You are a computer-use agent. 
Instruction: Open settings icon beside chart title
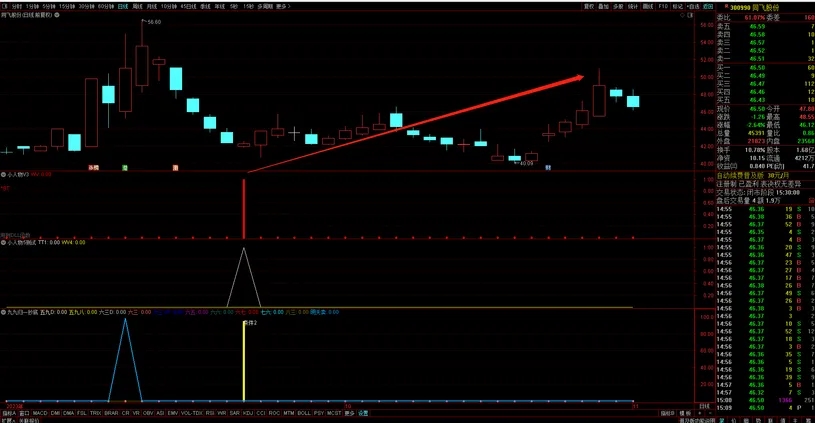coord(59,15)
